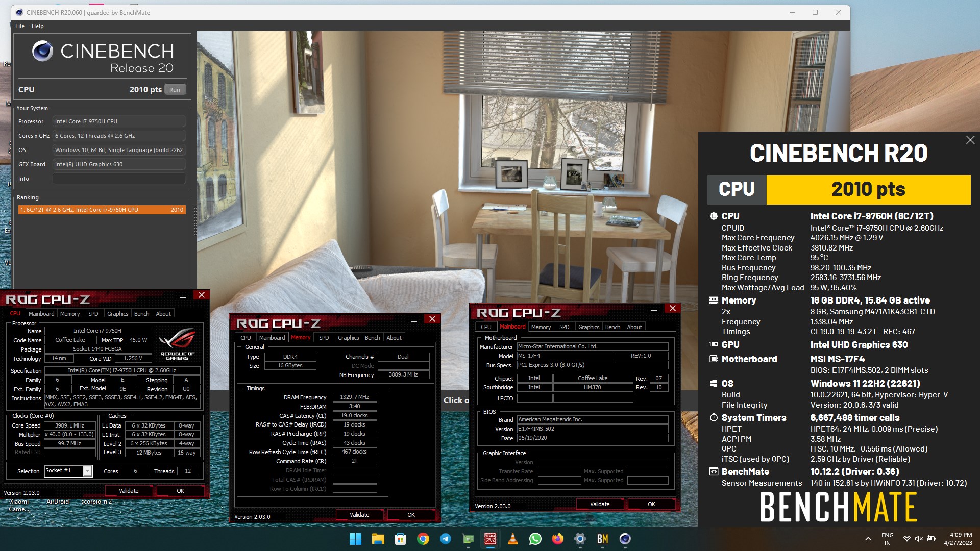Switch to CPU tab in the Timings CPU-Z window
Image resolution: width=980 pixels, height=551 pixels.
246,338
